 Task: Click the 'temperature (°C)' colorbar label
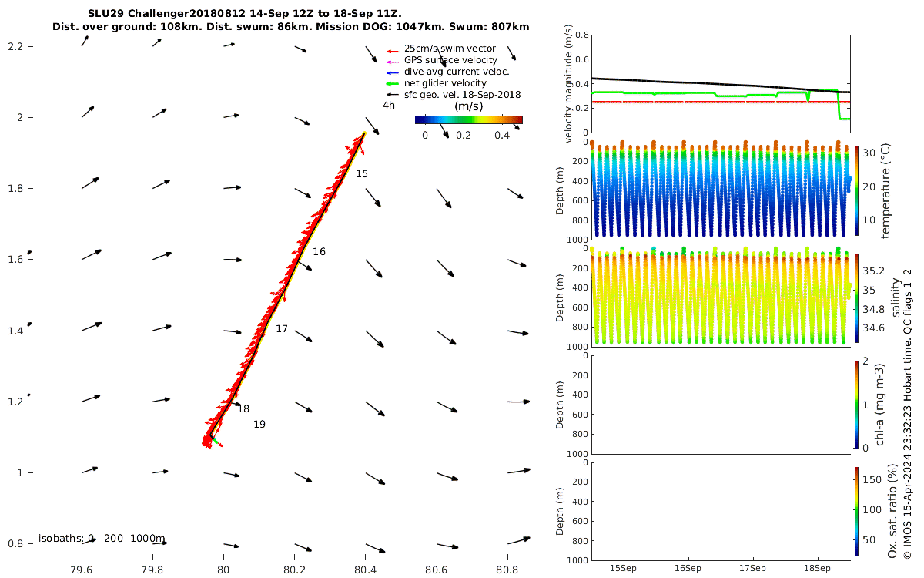(885, 190)
